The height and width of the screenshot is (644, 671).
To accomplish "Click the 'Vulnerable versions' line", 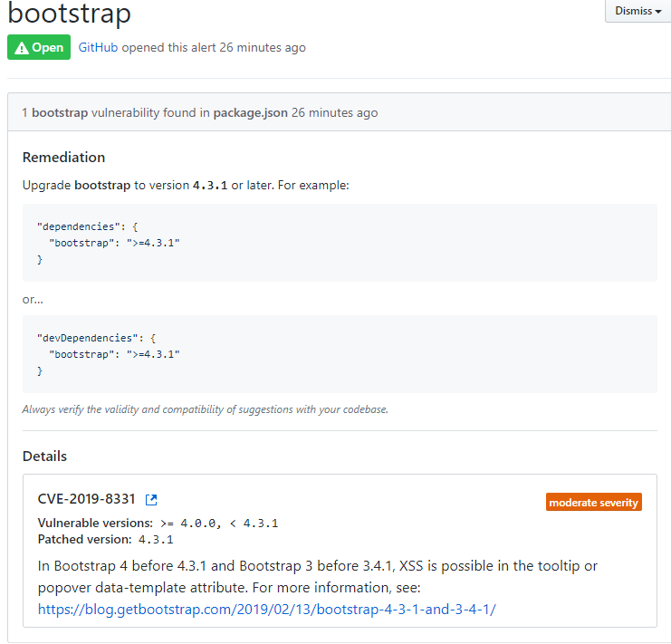I will [158, 523].
